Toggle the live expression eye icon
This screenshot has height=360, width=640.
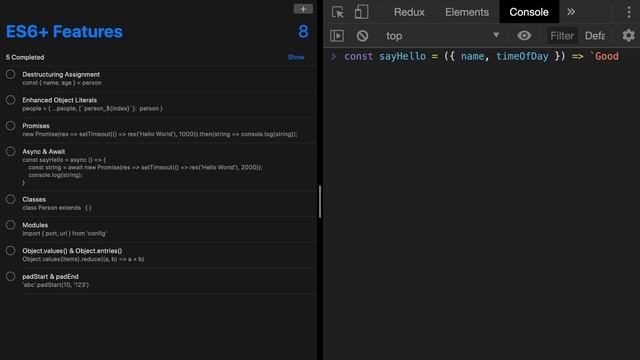[x=524, y=36]
